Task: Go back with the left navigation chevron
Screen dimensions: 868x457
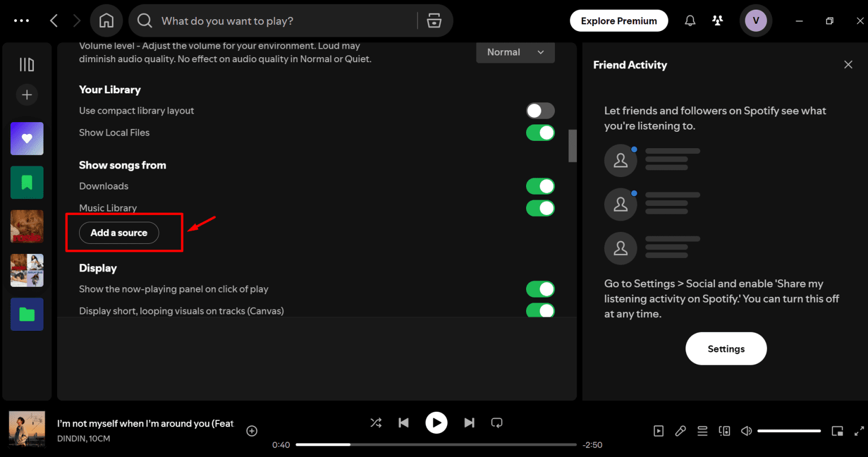Action: (x=54, y=20)
